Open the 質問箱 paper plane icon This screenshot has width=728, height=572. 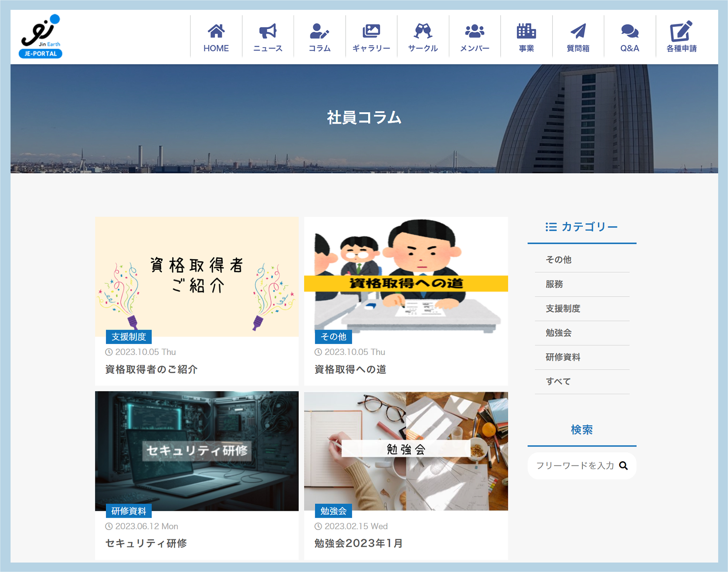click(578, 31)
